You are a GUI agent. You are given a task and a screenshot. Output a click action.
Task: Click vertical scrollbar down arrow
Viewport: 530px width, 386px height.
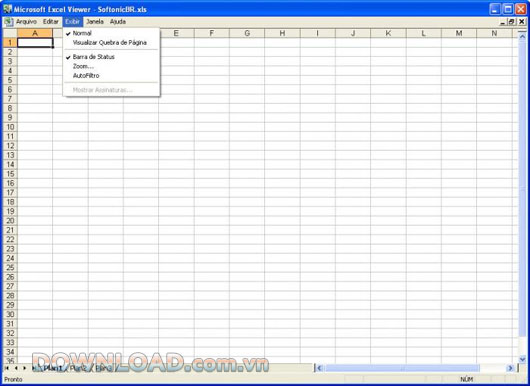tap(522, 359)
